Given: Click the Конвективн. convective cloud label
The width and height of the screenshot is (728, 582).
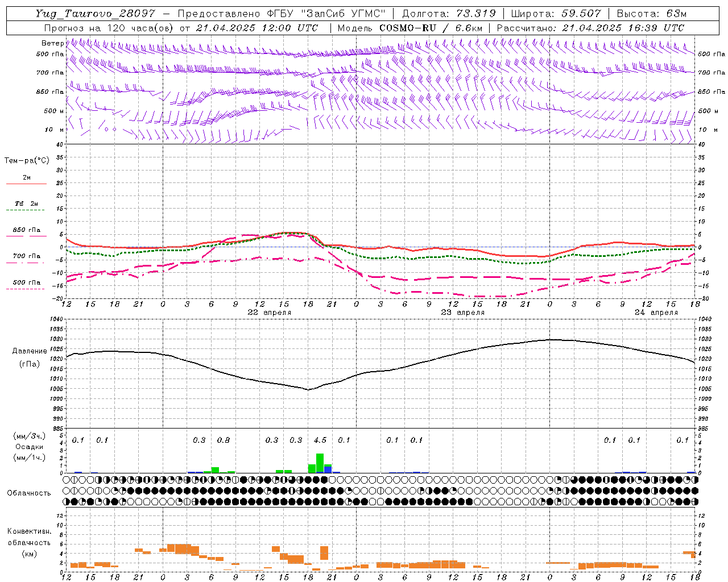Looking at the screenshot, I should [x=29, y=531].
